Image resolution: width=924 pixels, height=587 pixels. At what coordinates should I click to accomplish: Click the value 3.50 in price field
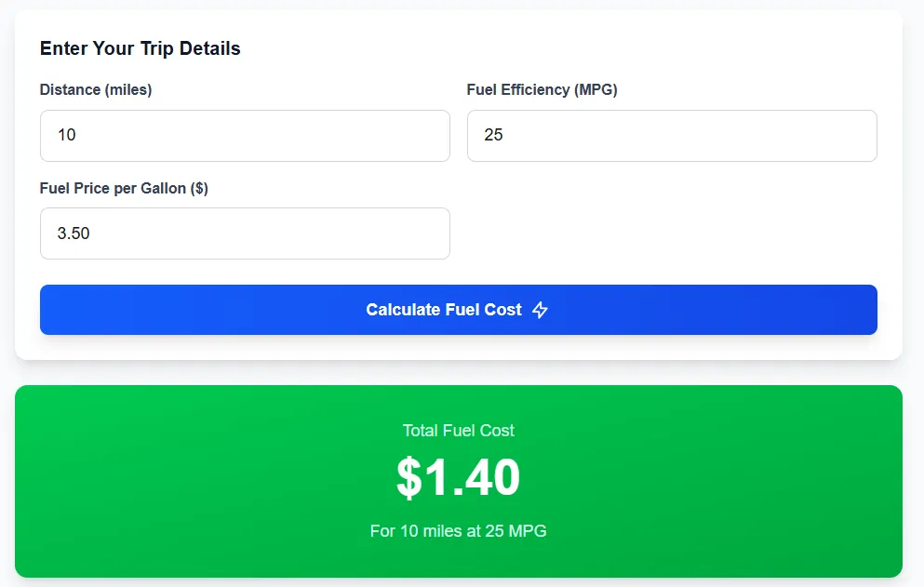pos(74,233)
